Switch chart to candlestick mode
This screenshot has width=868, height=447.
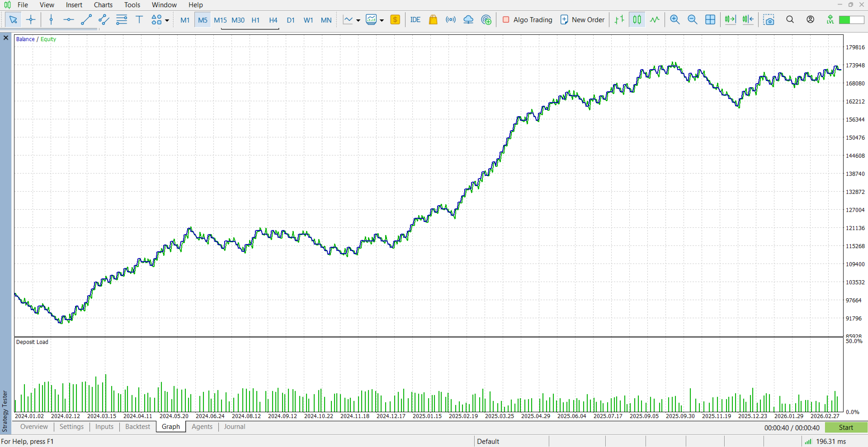click(637, 19)
